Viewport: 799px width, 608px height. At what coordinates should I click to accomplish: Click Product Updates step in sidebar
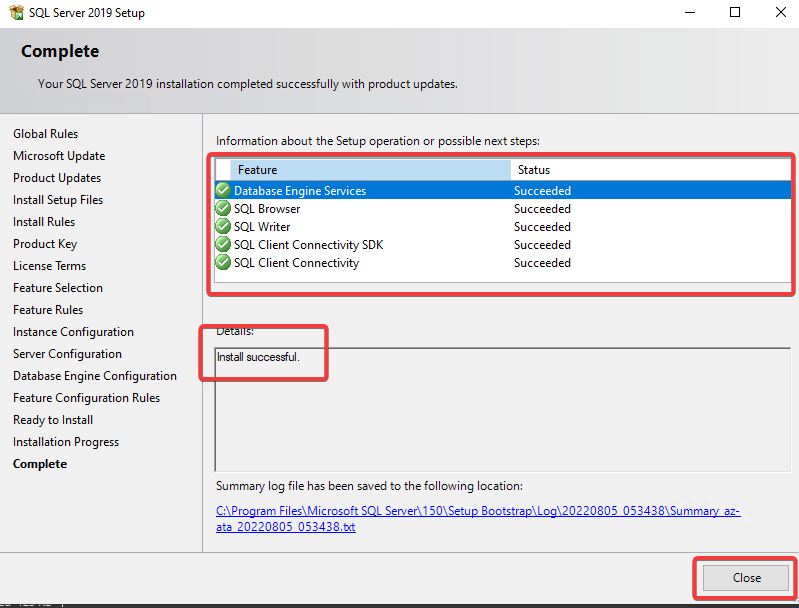(57, 178)
